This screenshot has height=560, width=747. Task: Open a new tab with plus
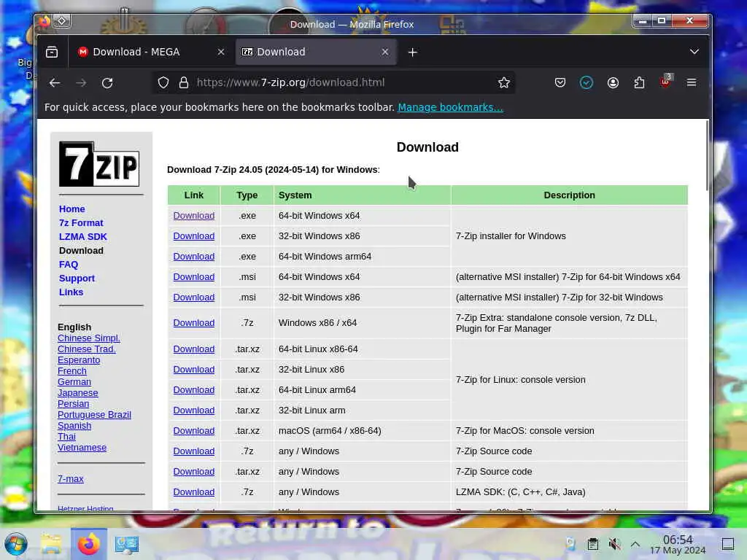point(413,52)
